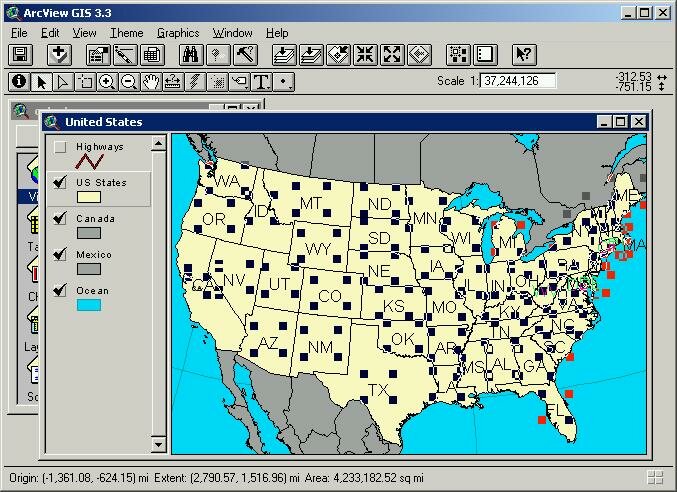Open the Help menu
Image resolution: width=677 pixels, height=492 pixels.
tap(277, 33)
